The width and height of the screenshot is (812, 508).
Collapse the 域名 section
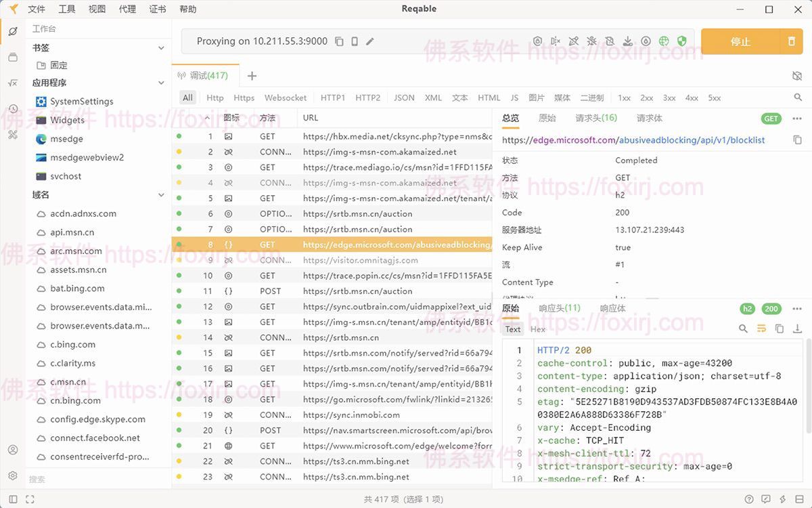pos(161,195)
